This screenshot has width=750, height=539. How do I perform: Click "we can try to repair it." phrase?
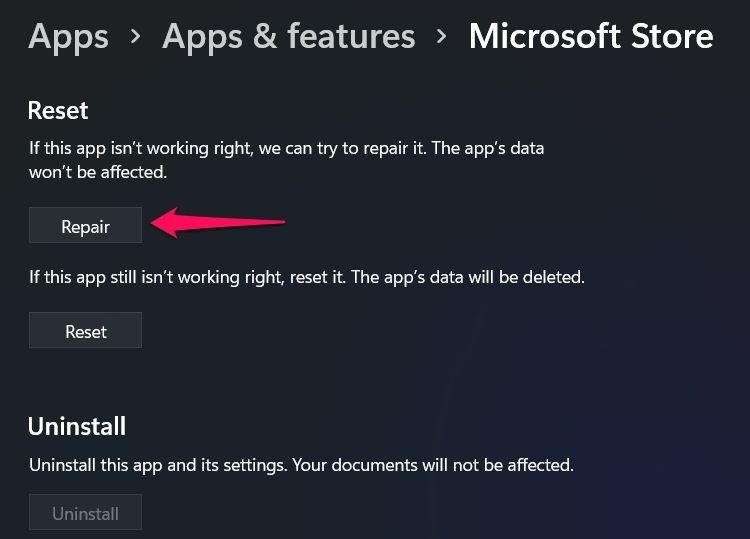(x=342, y=148)
